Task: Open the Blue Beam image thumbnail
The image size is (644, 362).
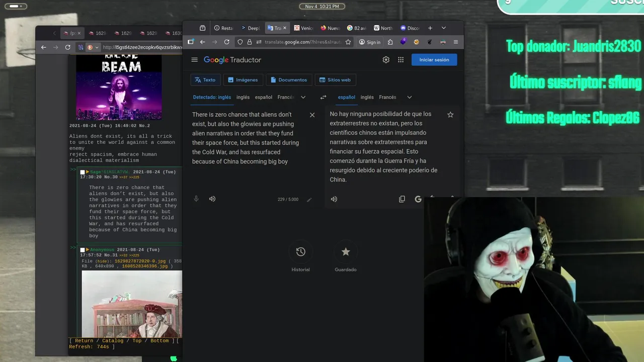Action: click(119, 87)
